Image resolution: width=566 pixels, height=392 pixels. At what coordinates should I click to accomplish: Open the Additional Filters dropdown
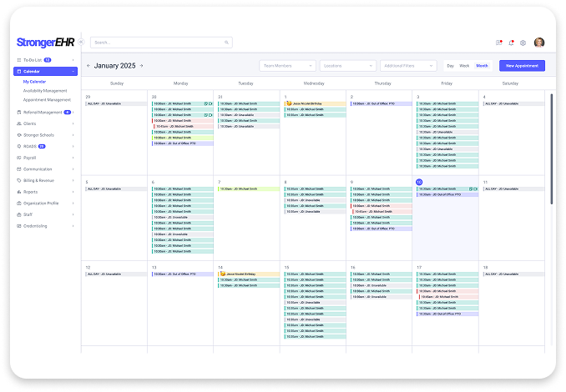408,65
